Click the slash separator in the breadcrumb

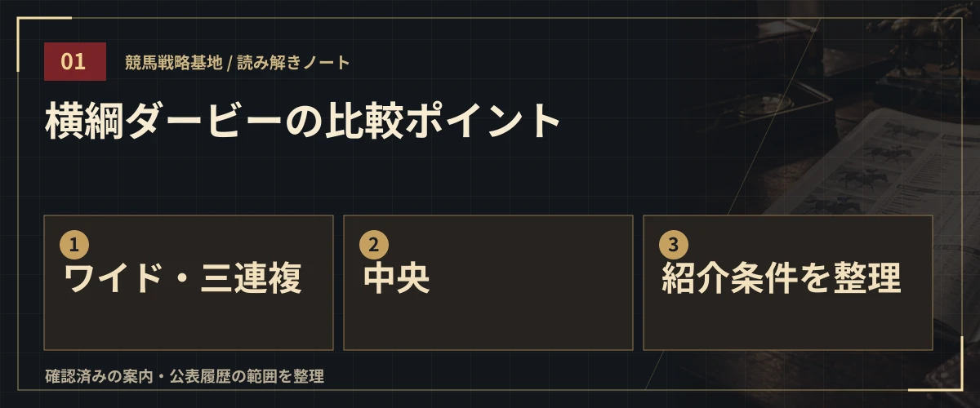click(230, 63)
